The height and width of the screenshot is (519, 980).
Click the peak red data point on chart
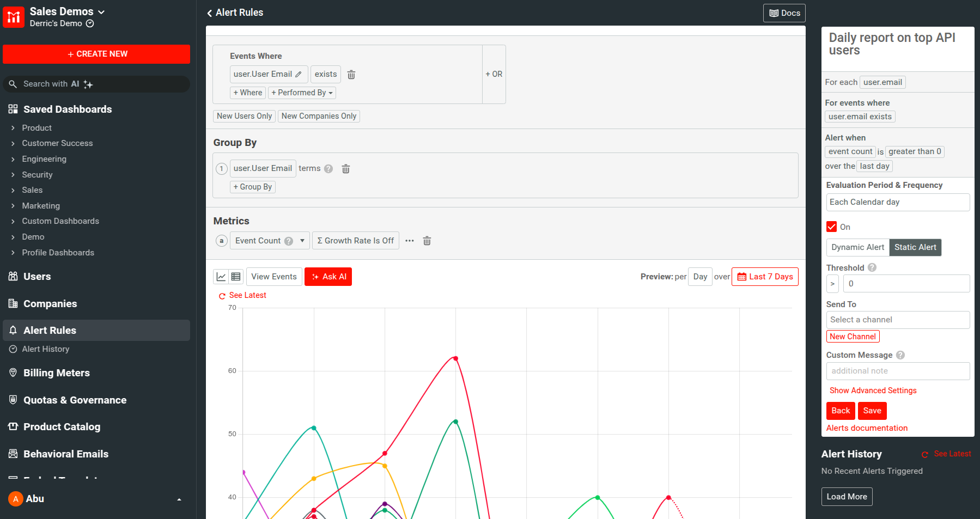(455, 358)
